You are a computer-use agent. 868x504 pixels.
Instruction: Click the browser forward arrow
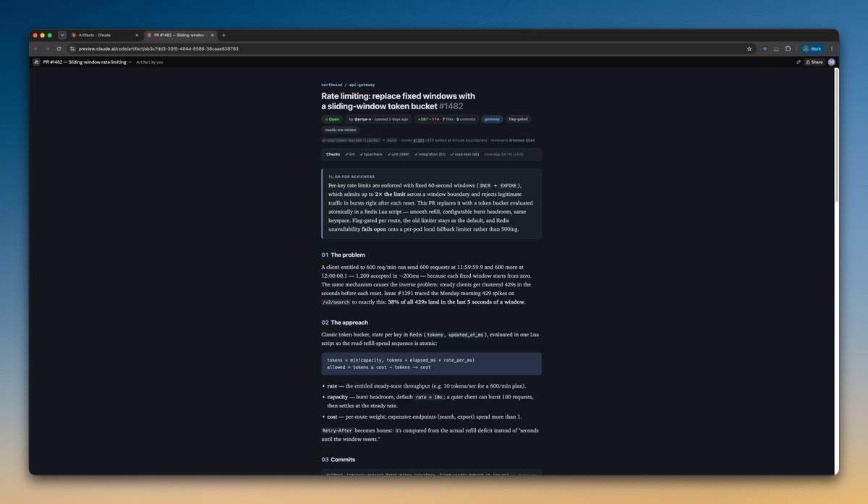coord(48,48)
